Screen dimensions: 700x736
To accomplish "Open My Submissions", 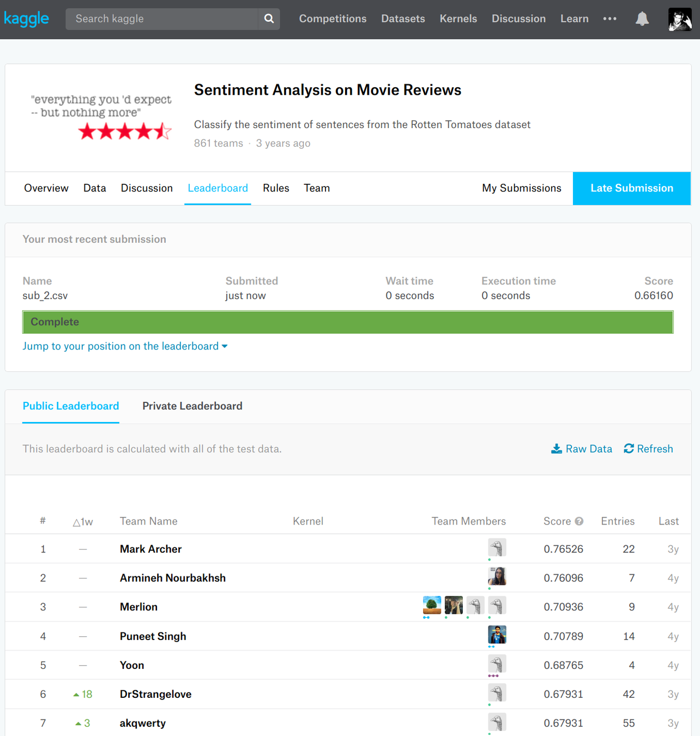I will click(521, 188).
